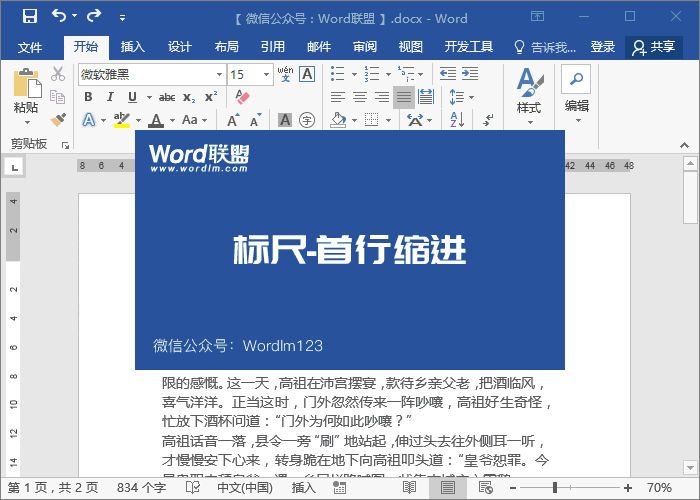Click the 粘贴 paste button
Screen dimensions: 700x500
pyautogui.click(x=26, y=96)
